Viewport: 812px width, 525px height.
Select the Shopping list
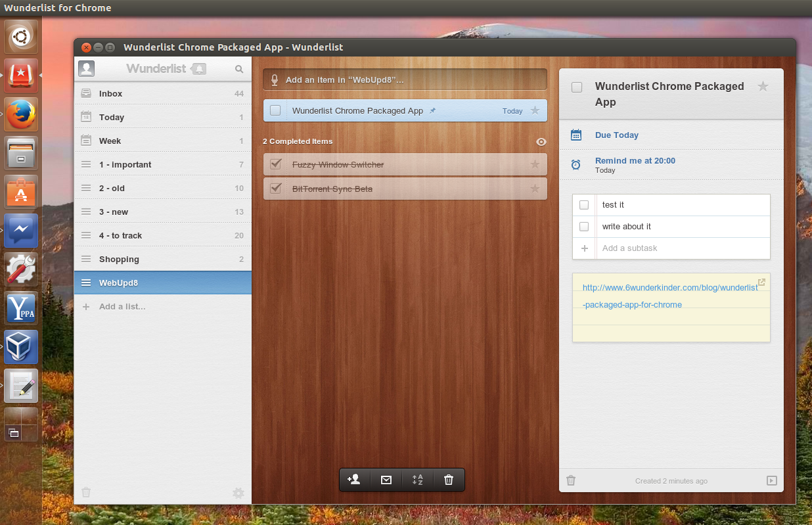coord(163,259)
